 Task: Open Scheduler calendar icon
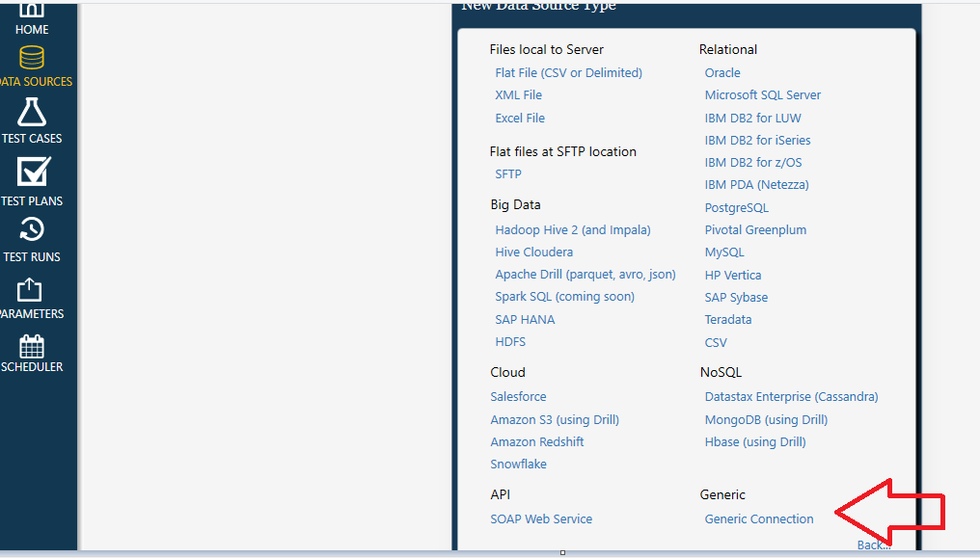[32, 346]
